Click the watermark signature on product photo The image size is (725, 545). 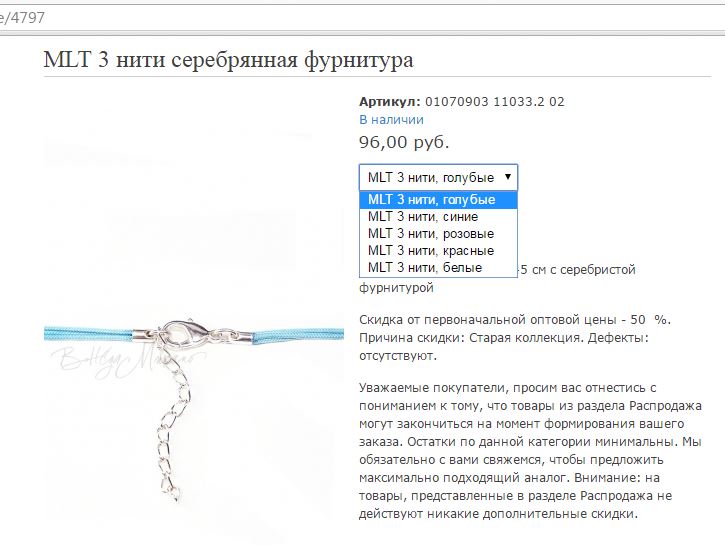(x=127, y=361)
